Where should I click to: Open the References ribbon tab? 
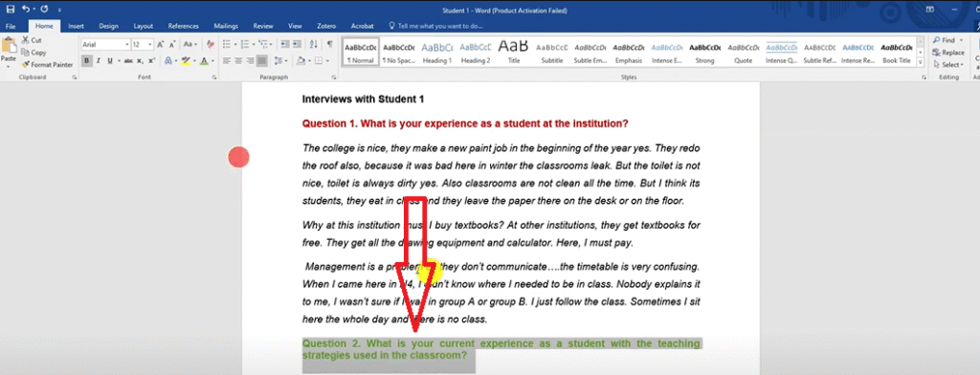coord(183,26)
